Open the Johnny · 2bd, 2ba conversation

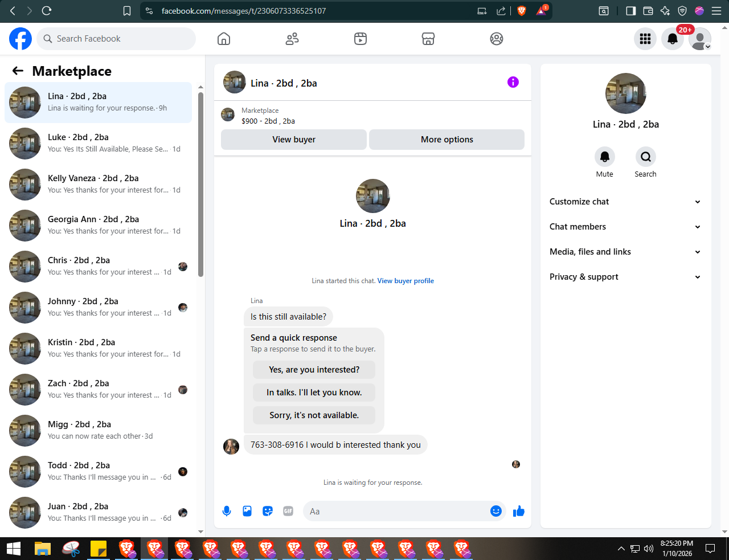pos(99,308)
